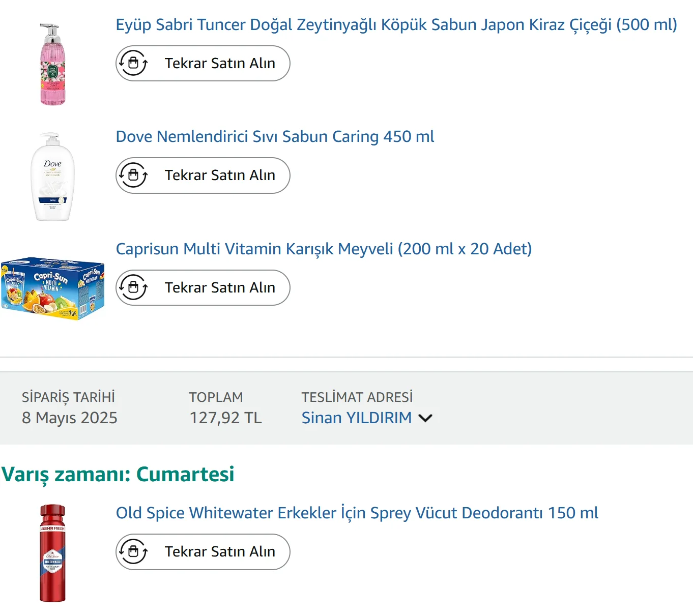Click the reorder icon for Old Spice deodorant
This screenshot has width=693, height=616.
(133, 552)
